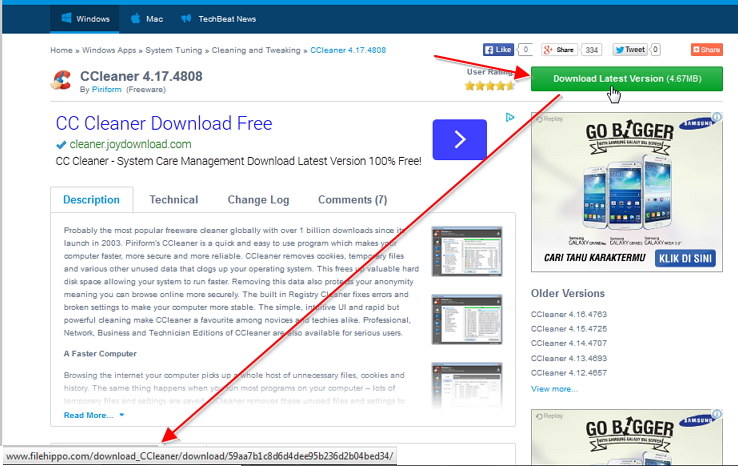Open older version CCleaner 4.15.4725

click(569, 329)
